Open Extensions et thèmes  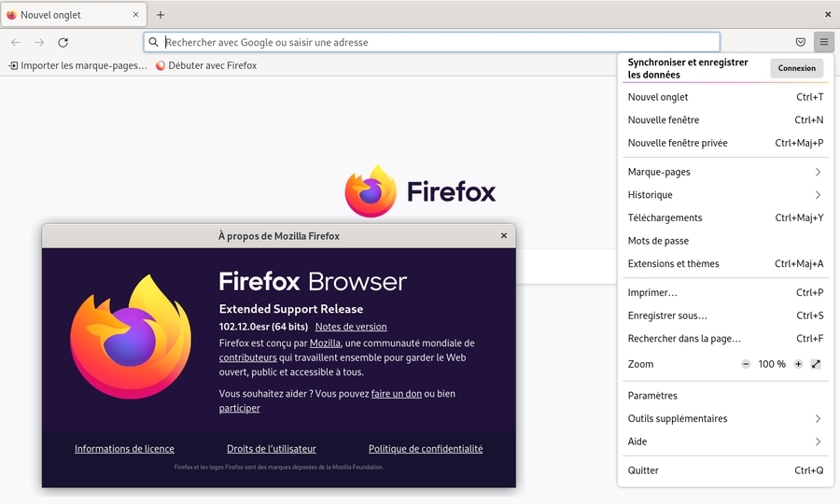point(725,263)
